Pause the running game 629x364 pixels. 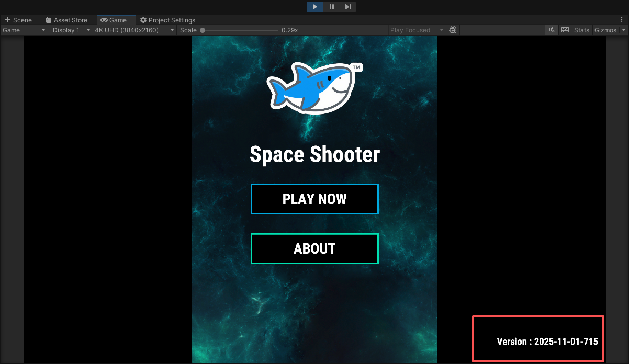coord(331,7)
